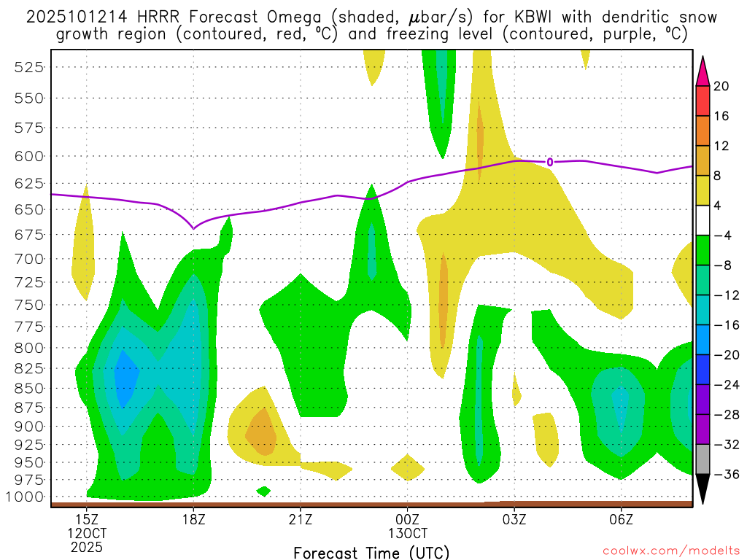
Task: Click the colorbar value -28
Action: coord(727,415)
